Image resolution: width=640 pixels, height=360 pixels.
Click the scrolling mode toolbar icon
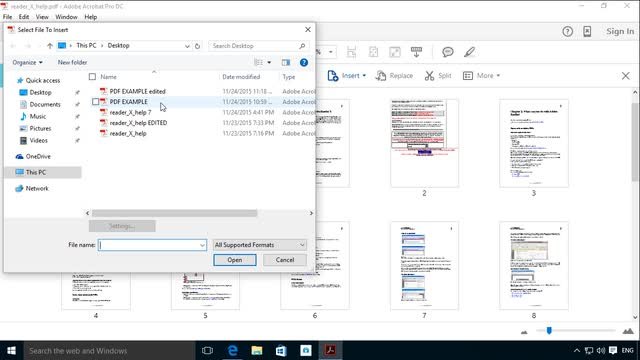(x=351, y=52)
